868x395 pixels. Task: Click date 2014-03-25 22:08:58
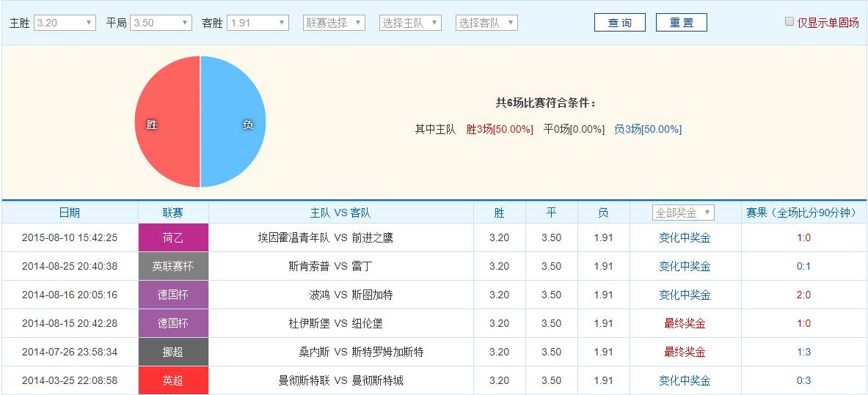coord(70,380)
